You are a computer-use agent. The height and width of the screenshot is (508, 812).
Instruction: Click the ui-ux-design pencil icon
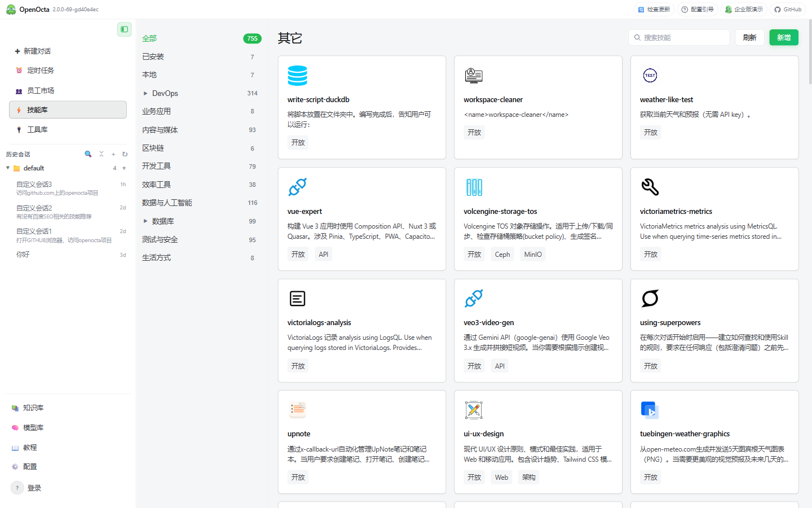click(x=474, y=410)
